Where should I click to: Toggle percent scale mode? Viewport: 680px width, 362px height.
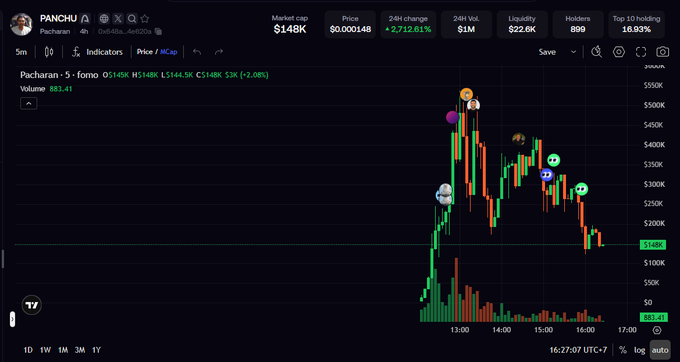(623, 350)
